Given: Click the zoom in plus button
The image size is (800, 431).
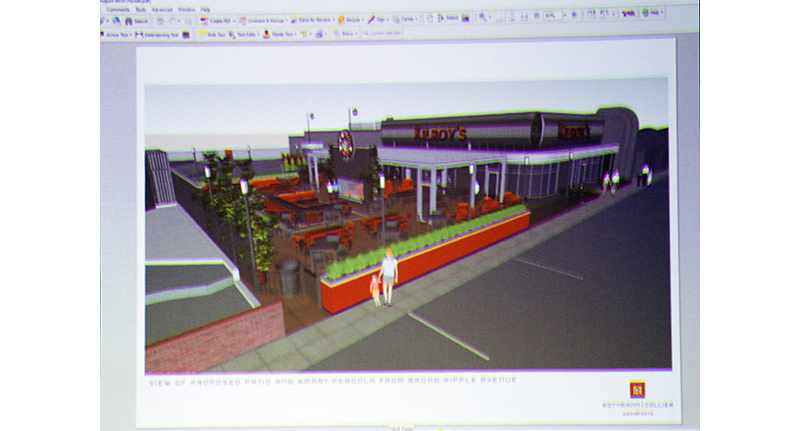Looking at the screenshot, I should [574, 15].
